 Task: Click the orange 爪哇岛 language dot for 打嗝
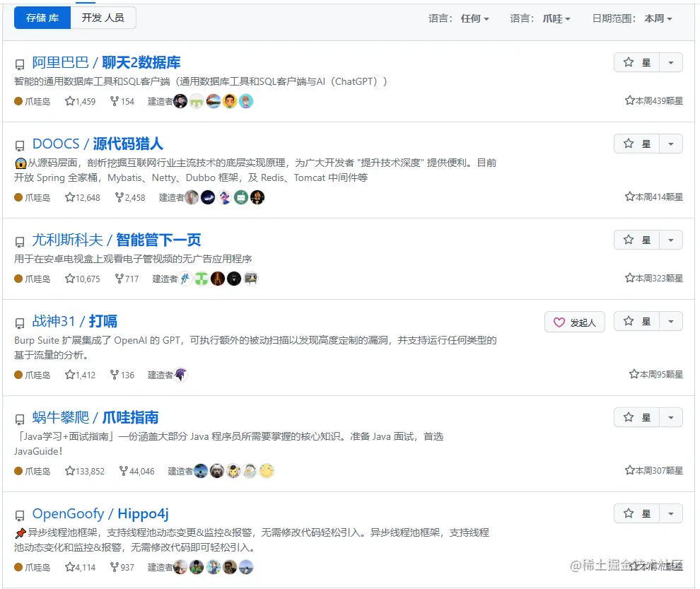tap(18, 375)
